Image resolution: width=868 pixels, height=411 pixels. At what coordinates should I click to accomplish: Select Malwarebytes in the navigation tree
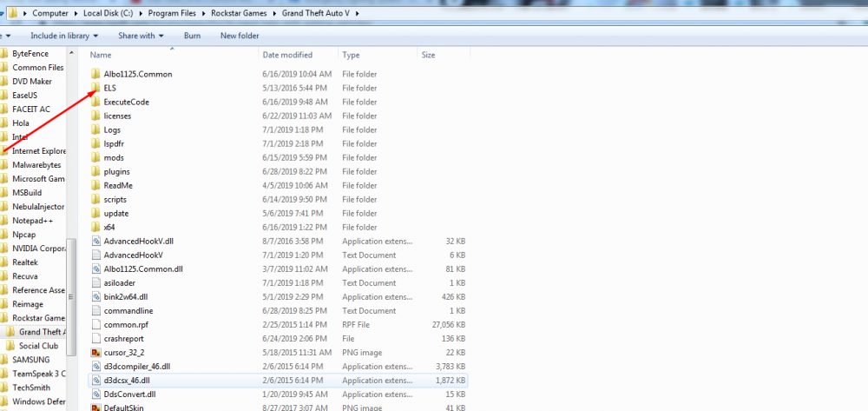tap(36, 165)
